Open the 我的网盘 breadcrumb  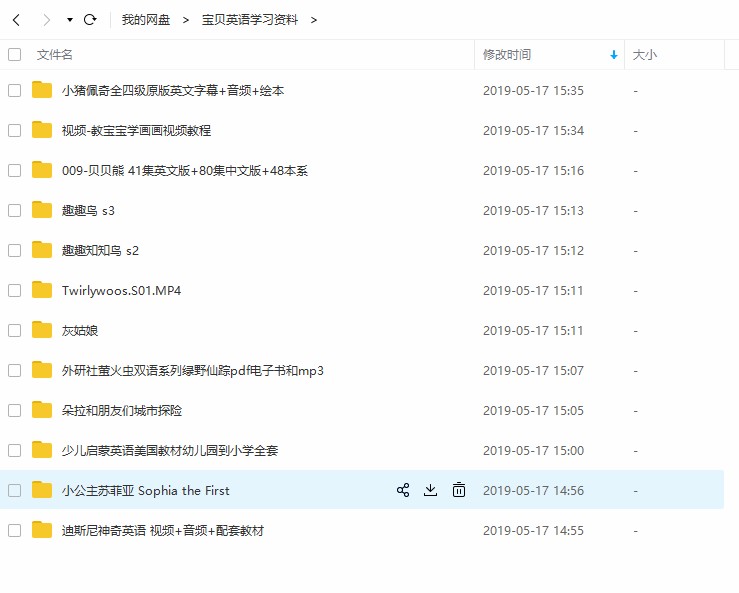(x=146, y=20)
